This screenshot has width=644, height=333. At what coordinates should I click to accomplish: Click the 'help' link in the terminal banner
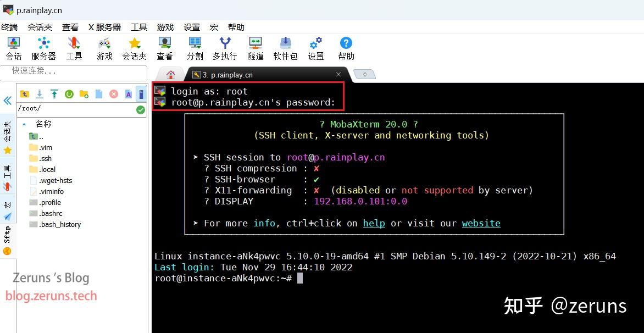(374, 223)
